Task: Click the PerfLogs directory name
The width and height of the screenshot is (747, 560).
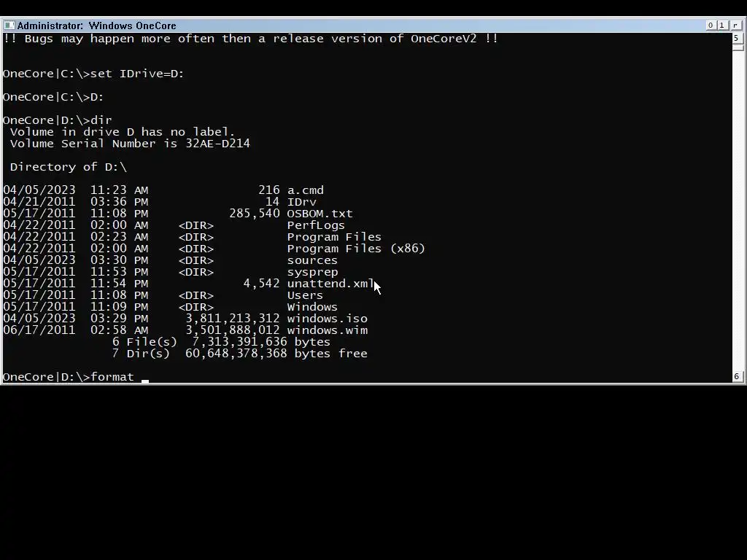Action: pos(316,225)
